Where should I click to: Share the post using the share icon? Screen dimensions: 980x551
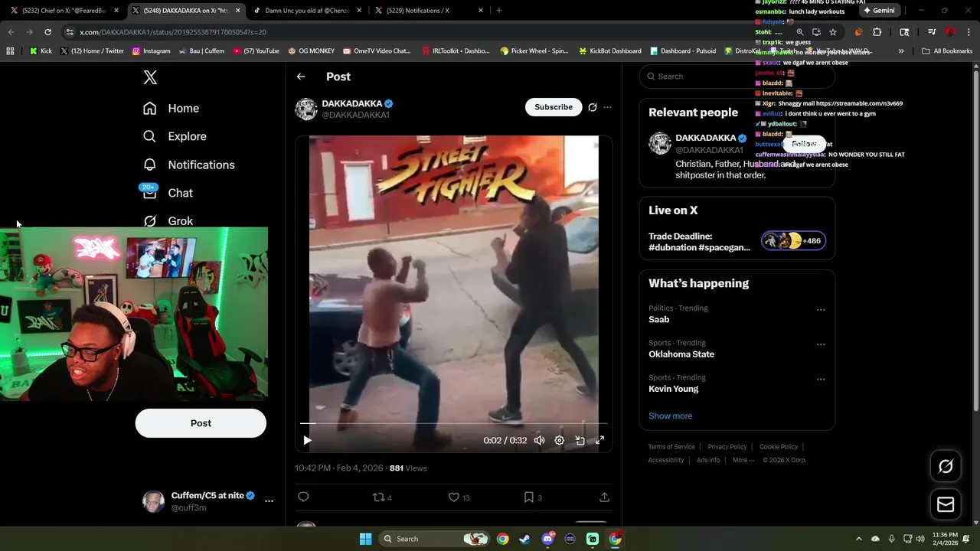coord(604,497)
